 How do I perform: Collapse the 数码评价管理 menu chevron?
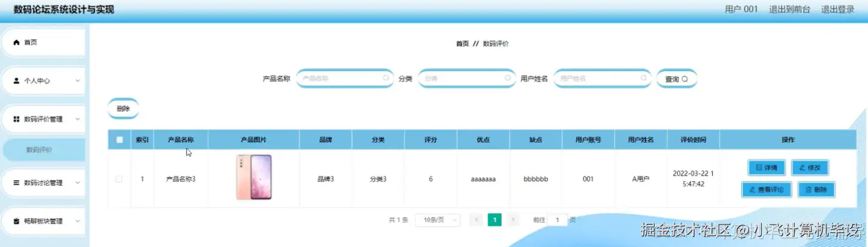coord(77,120)
